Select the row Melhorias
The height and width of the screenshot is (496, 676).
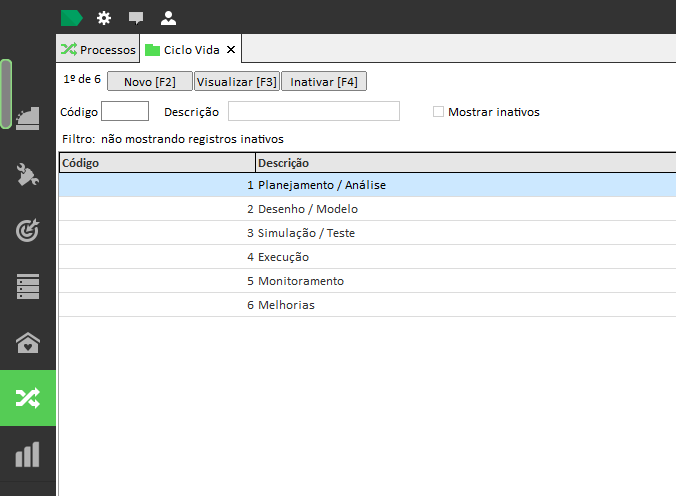tap(367, 305)
